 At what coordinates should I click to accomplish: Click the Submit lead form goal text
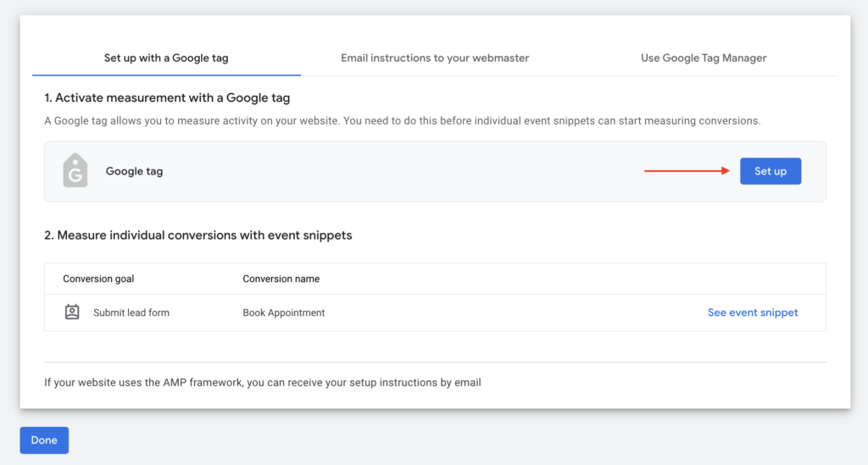131,313
